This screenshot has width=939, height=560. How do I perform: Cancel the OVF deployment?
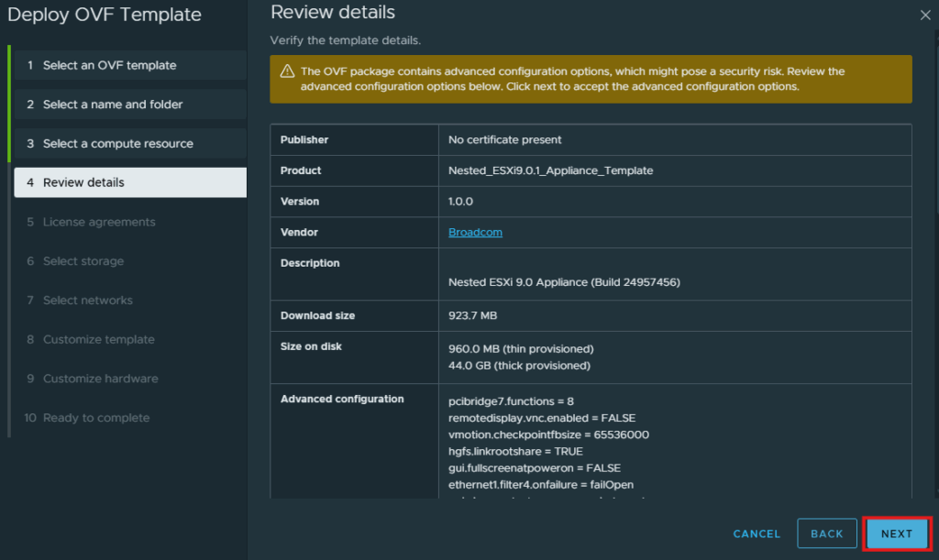(757, 533)
